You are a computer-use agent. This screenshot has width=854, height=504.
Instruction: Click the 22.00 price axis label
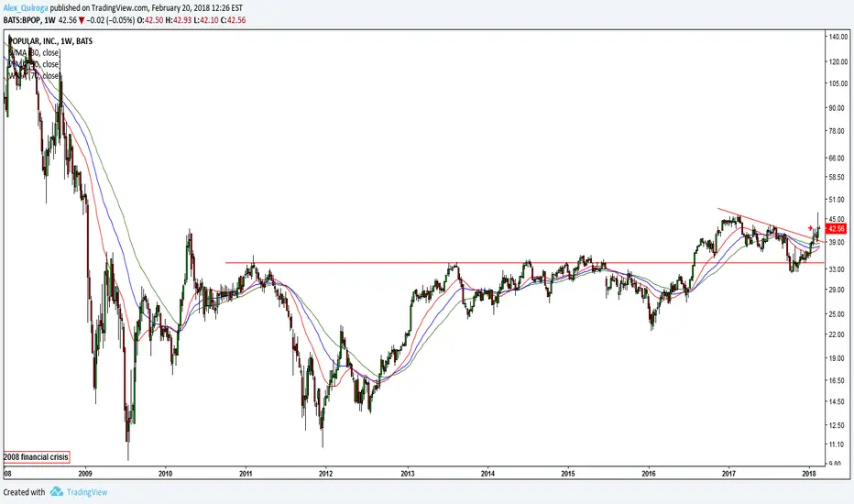(838, 334)
